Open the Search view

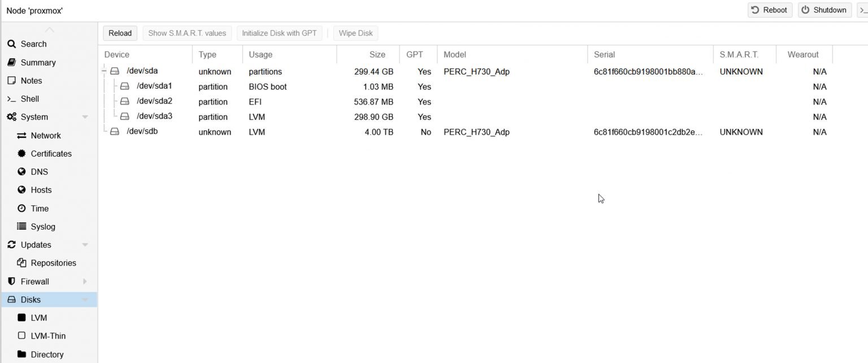(x=33, y=44)
